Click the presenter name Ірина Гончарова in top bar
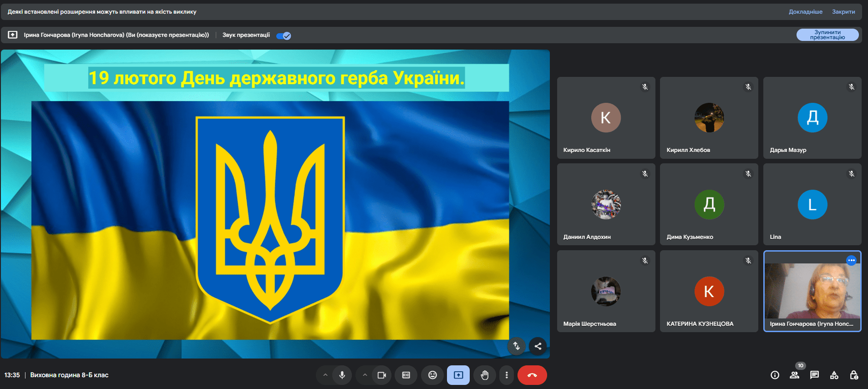This screenshot has height=389, width=868. [x=117, y=35]
